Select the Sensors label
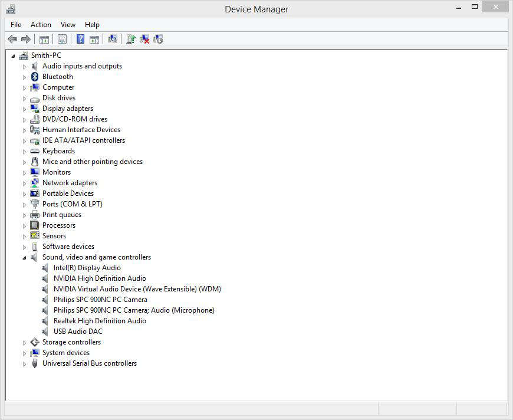The height and width of the screenshot is (420, 513). pyautogui.click(x=54, y=236)
